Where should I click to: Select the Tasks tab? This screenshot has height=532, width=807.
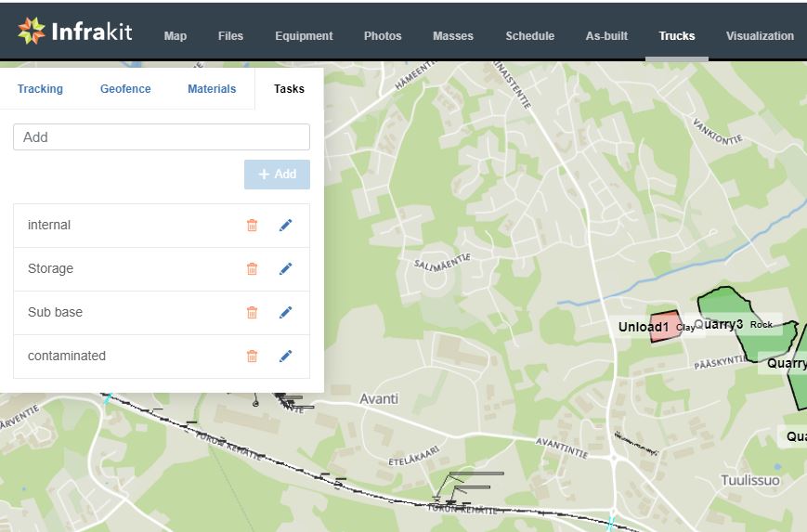[x=289, y=88]
